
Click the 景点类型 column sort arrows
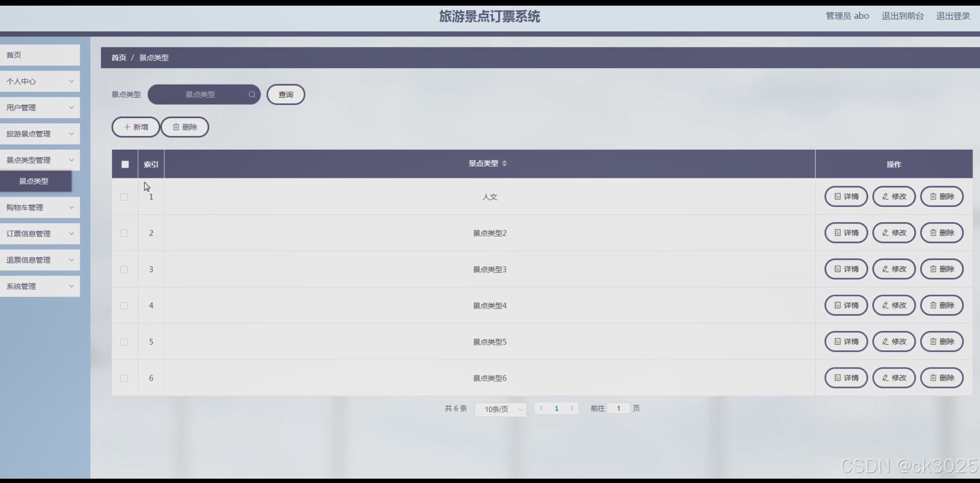pyautogui.click(x=504, y=164)
